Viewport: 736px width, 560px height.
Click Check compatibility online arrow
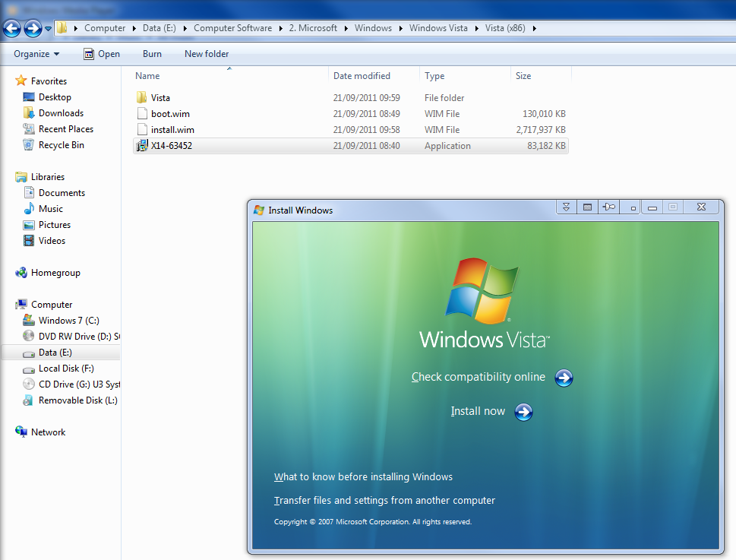[564, 378]
